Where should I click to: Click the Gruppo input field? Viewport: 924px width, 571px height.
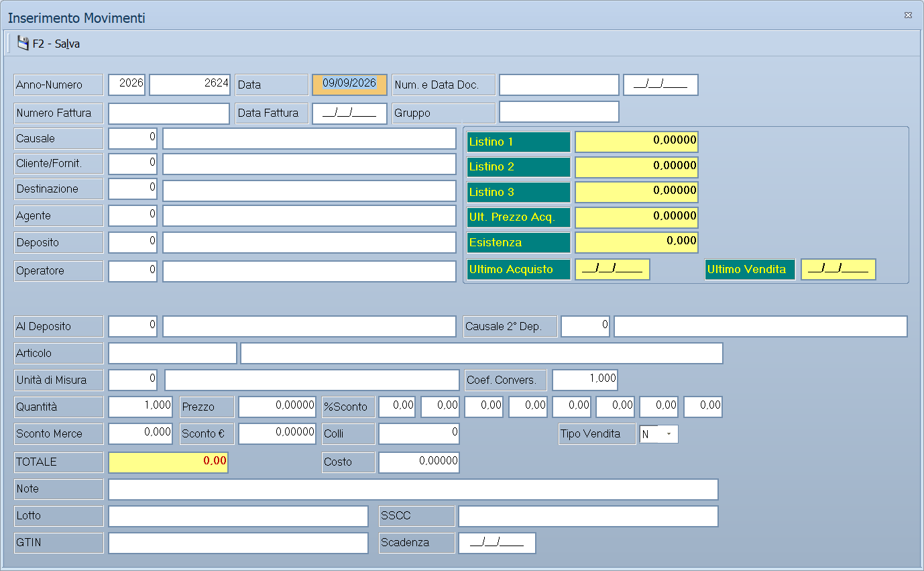click(x=559, y=112)
